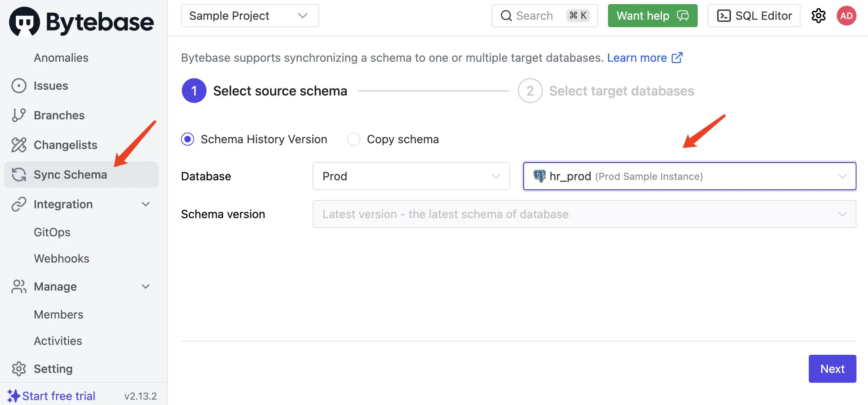Open settings via top gear icon

[x=818, y=16]
